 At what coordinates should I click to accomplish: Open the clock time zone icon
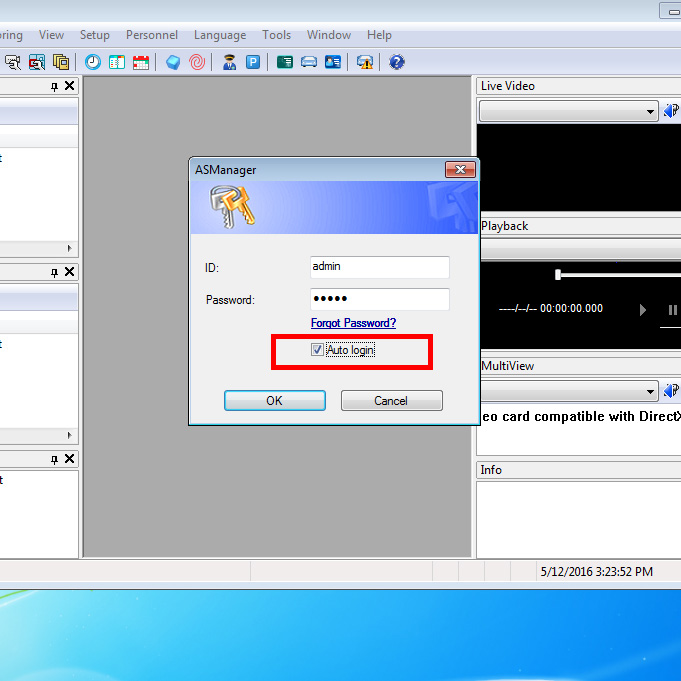pyautogui.click(x=93, y=62)
